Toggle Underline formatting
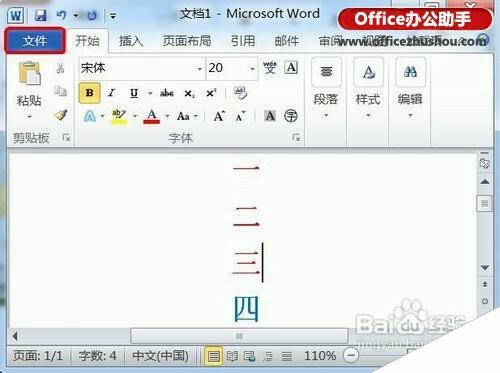This screenshot has height=373, width=500. click(x=134, y=93)
